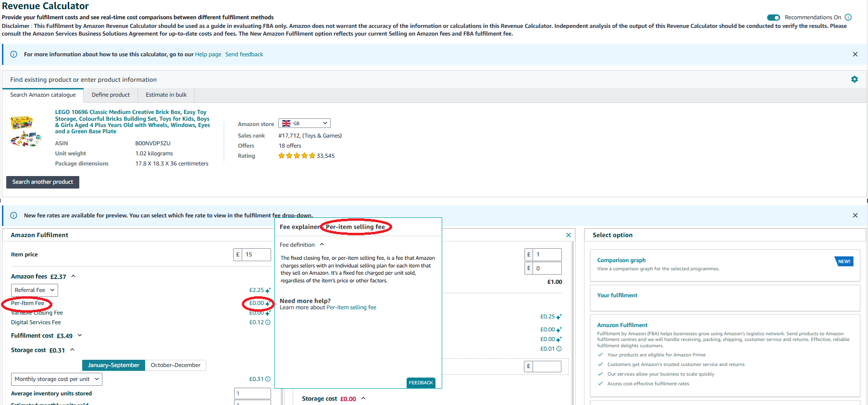The image size is (868, 405).
Task: Click the Search another product button
Action: pyautogui.click(x=43, y=182)
